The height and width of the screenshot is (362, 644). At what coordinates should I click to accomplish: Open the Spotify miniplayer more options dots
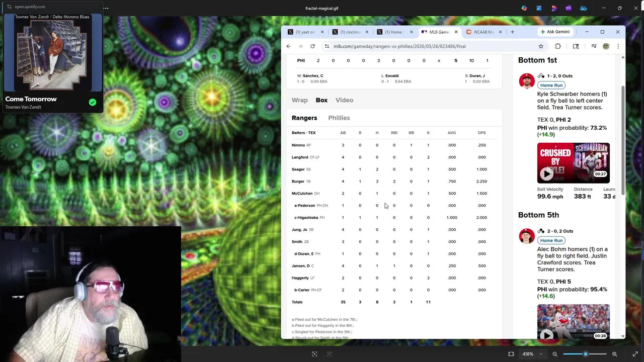(106, 8)
